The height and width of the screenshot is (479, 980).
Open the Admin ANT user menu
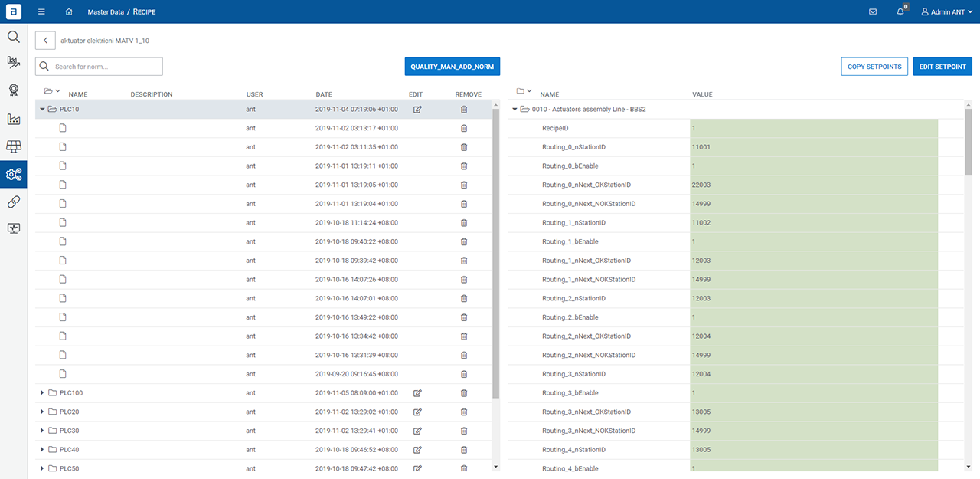point(947,12)
